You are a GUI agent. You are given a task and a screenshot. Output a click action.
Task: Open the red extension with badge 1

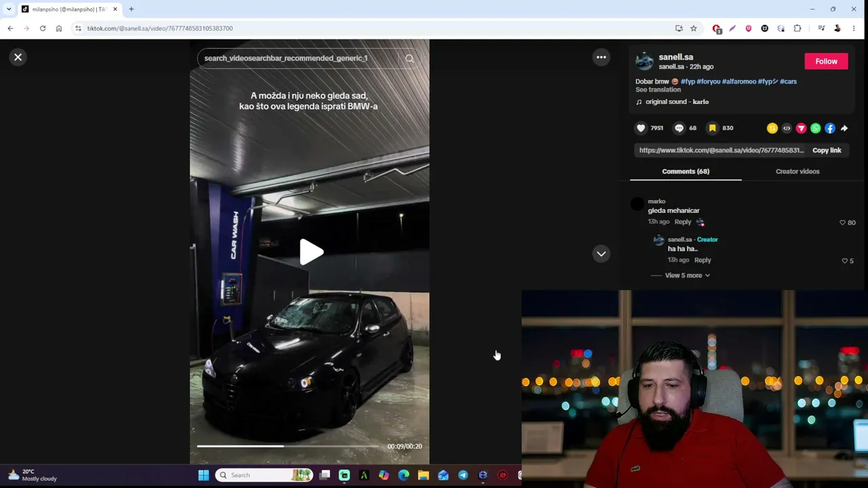(x=717, y=28)
